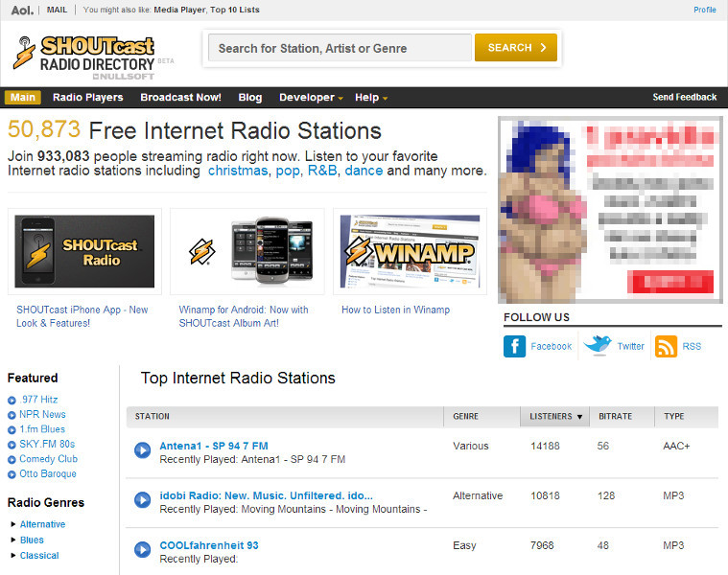Image resolution: width=728 pixels, height=575 pixels.
Task: Expand the Blues genre arrow
Action: (13, 540)
